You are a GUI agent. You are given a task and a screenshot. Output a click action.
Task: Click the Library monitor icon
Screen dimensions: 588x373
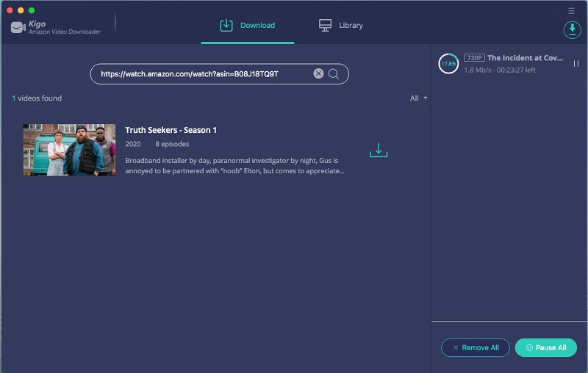click(325, 26)
